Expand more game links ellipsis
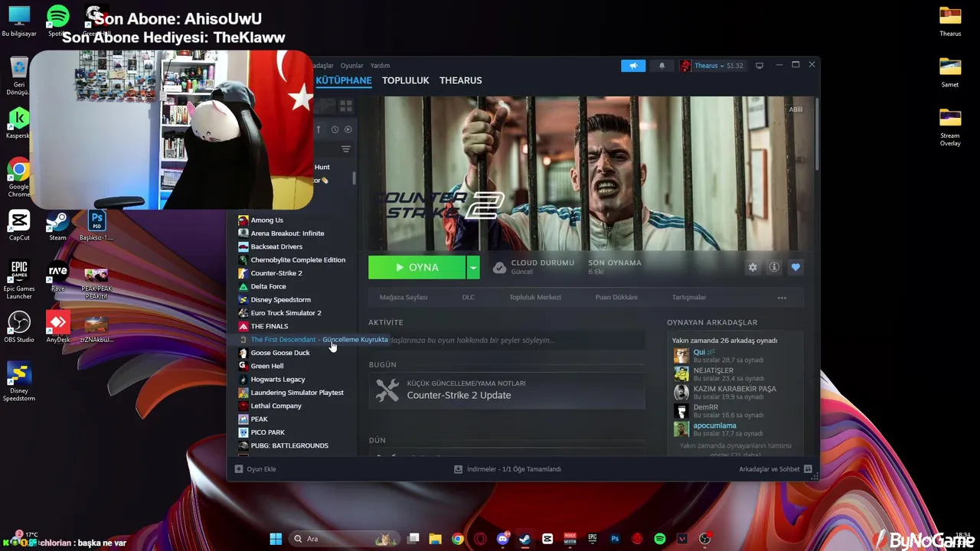This screenshot has width=980, height=551. (x=782, y=297)
